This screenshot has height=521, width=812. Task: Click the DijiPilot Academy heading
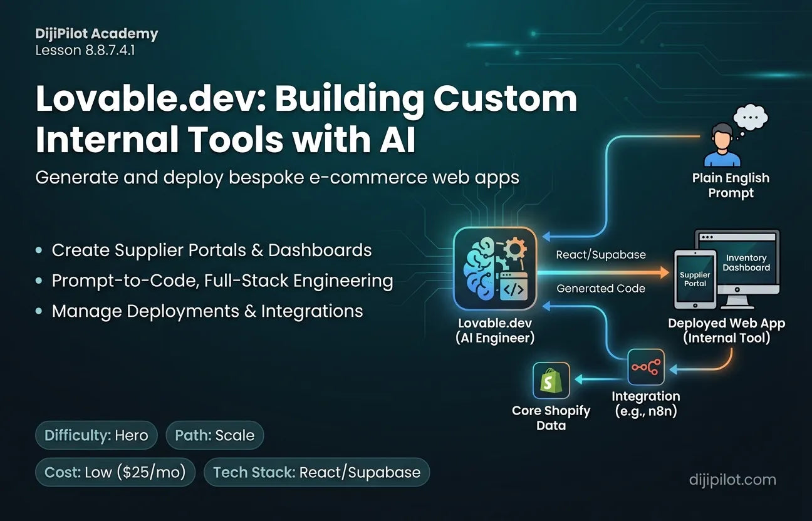tap(97, 34)
